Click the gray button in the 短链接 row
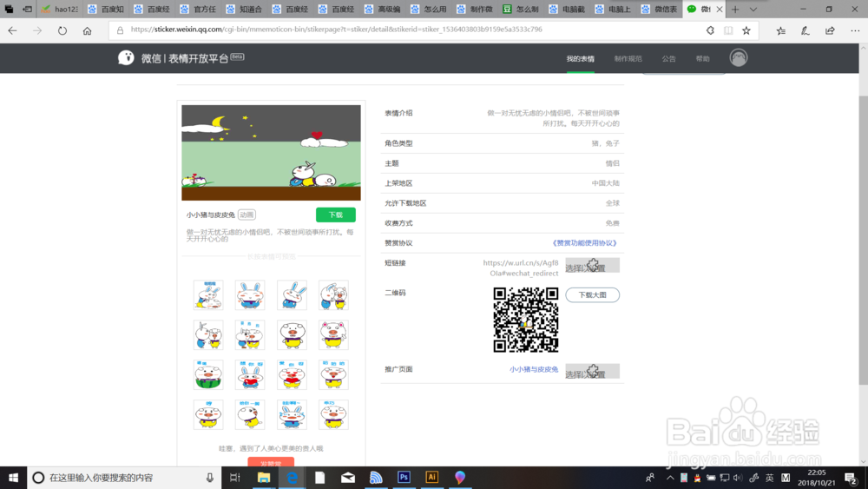 click(592, 265)
